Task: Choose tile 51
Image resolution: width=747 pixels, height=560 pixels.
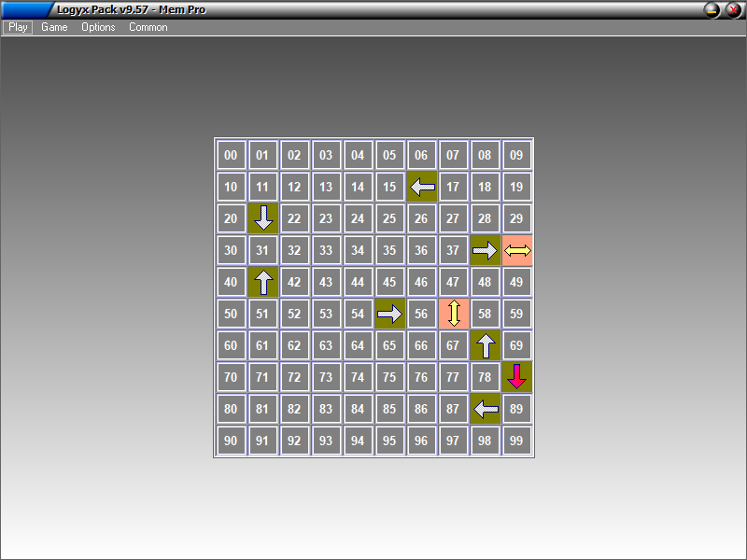Action: point(263,314)
